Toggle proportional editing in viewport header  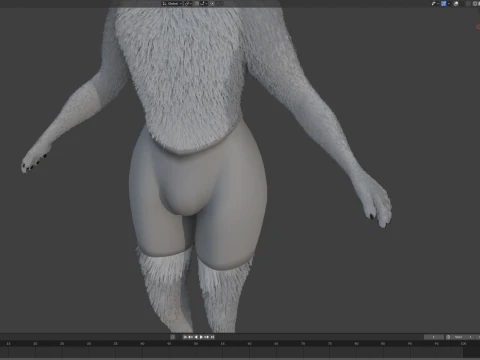(212, 3)
